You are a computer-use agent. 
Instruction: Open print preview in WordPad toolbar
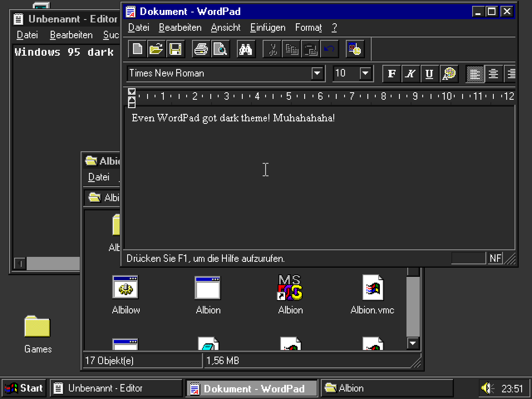point(220,49)
